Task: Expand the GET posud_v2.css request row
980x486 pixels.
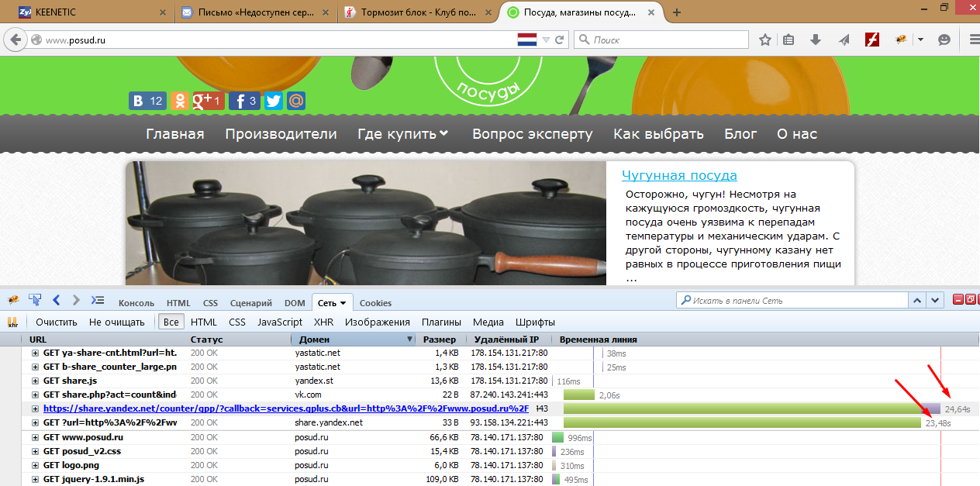Action: click(x=35, y=451)
